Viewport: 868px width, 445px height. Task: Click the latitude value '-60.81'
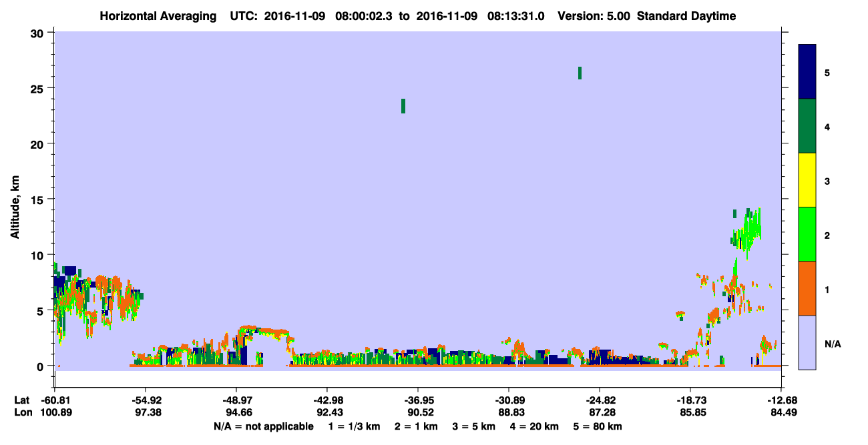(56, 400)
